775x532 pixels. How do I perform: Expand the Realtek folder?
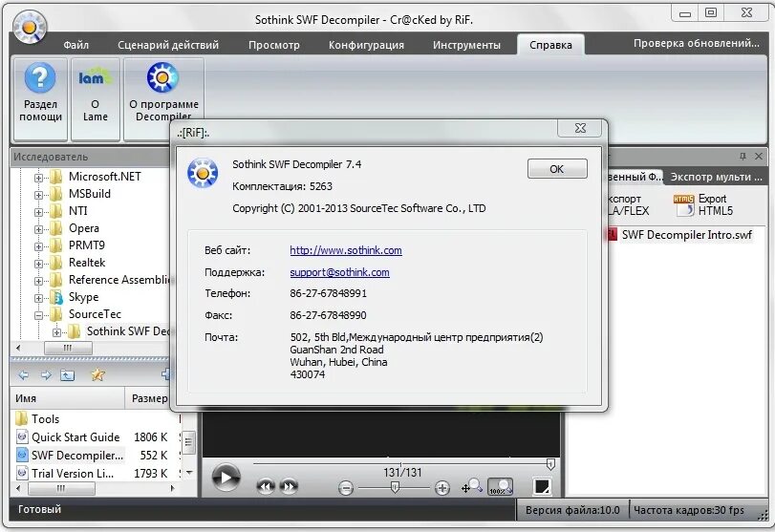[x=38, y=264]
